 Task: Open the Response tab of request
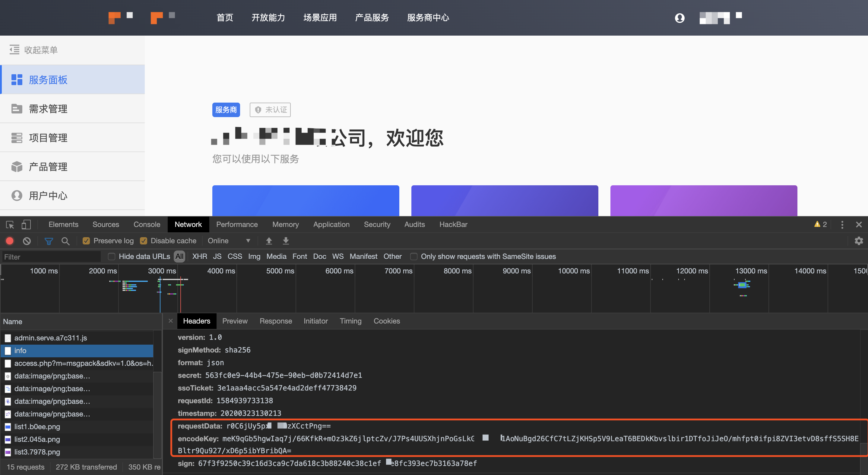tap(275, 321)
